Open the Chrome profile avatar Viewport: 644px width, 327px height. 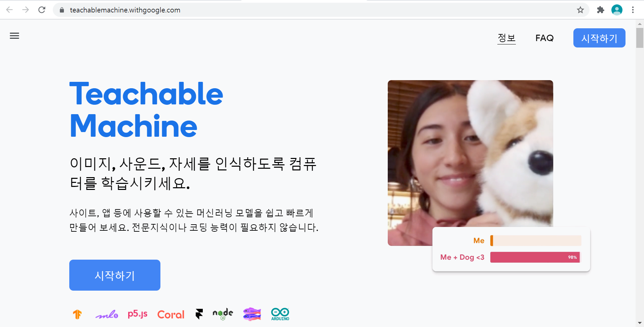pyautogui.click(x=617, y=10)
